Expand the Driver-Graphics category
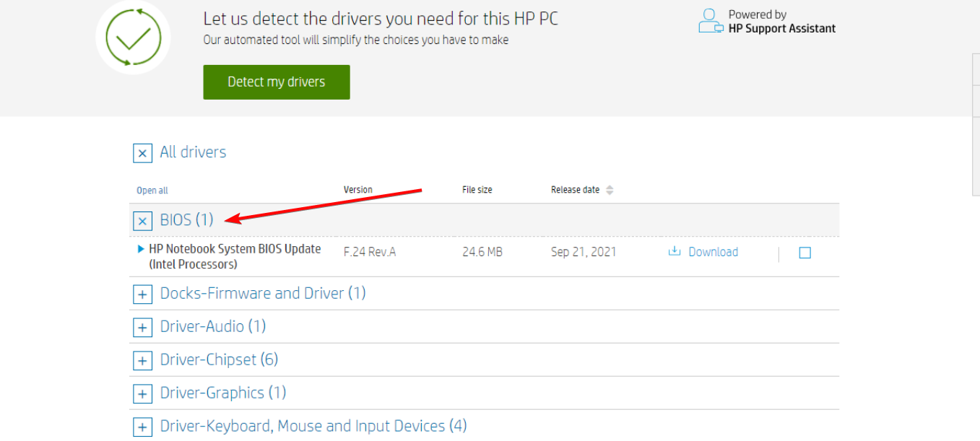980x441 pixels. pyautogui.click(x=142, y=394)
